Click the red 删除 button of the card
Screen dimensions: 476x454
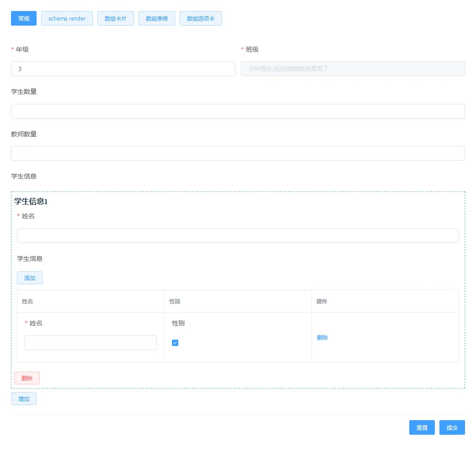[27, 378]
